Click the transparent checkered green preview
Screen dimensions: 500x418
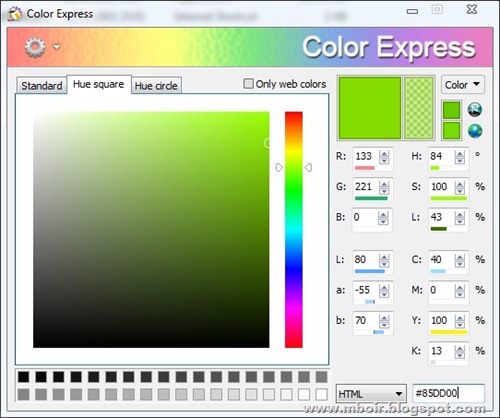pyautogui.click(x=419, y=108)
